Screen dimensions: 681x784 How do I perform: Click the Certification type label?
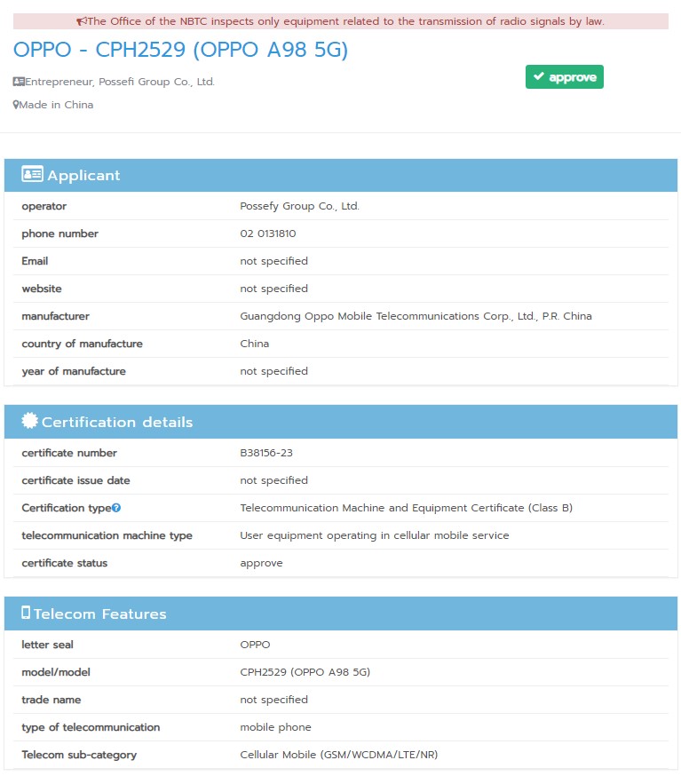point(66,508)
